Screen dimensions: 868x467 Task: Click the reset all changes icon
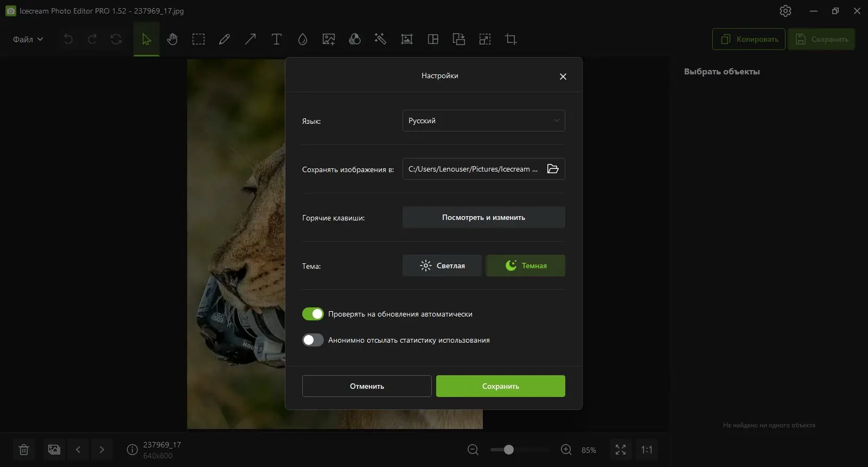coord(116,39)
